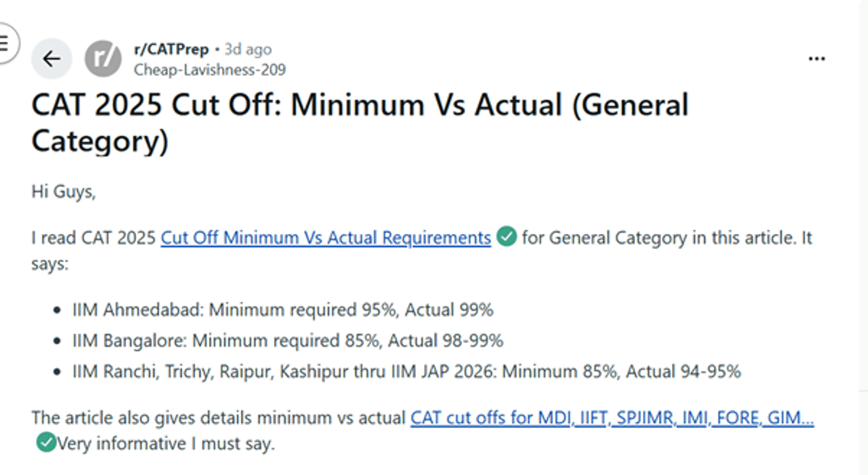Click the checkmark emoji before 'Very informative'
This screenshot has width=868, height=475.
coord(45,443)
